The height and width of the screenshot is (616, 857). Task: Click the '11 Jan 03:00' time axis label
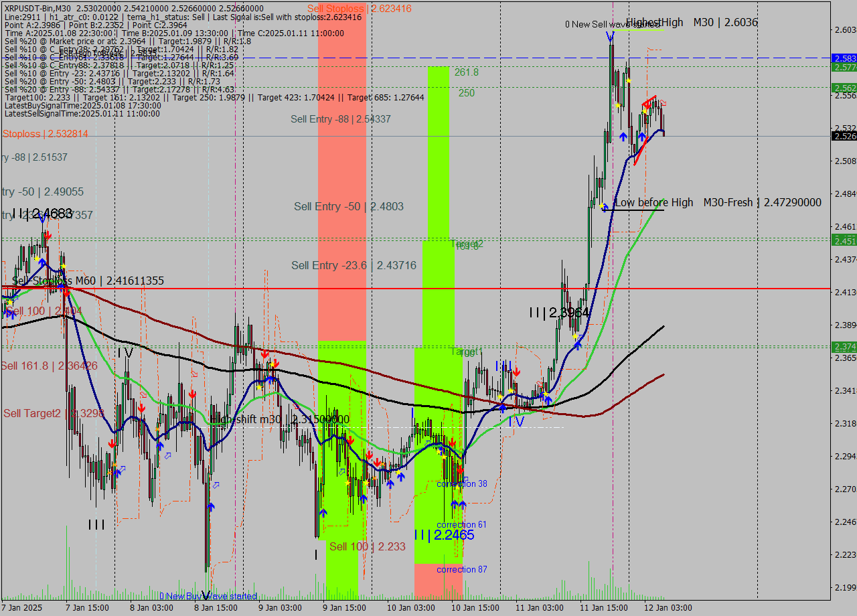coord(540,608)
